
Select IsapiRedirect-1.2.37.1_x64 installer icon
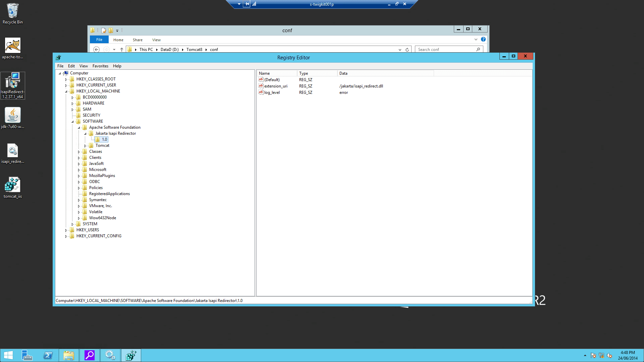pos(13,85)
